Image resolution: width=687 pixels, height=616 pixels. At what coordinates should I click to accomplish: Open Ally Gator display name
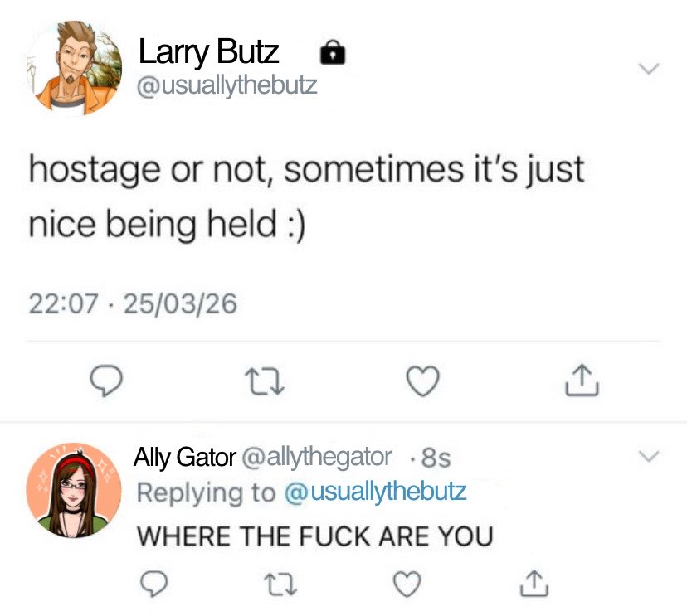point(185,458)
